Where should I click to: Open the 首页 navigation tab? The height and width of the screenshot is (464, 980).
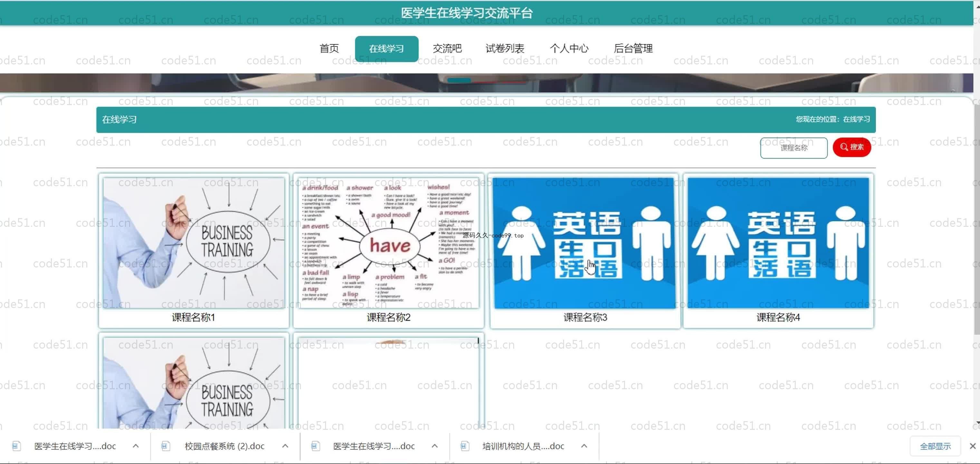(x=329, y=49)
